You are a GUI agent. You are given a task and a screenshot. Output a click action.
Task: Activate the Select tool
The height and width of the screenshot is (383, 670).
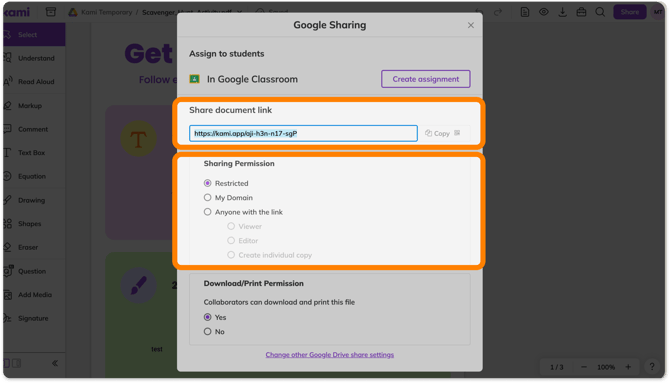[33, 35]
